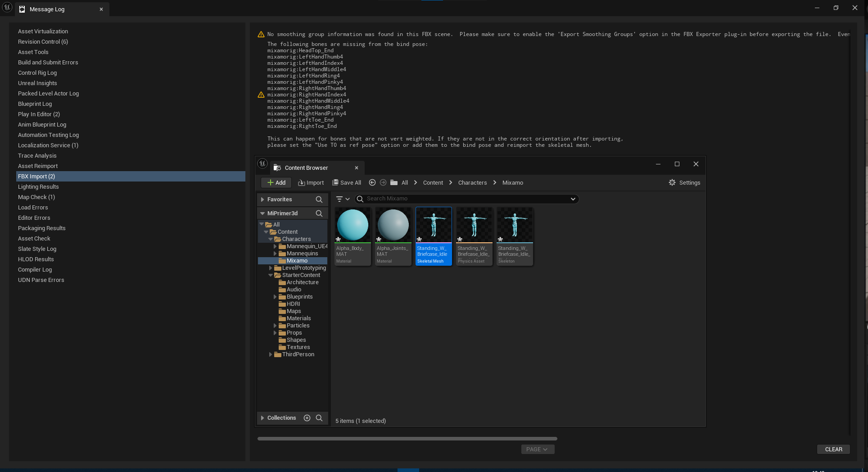868x472 pixels.
Task: Click the Message Log tab icon
Action: [x=22, y=9]
